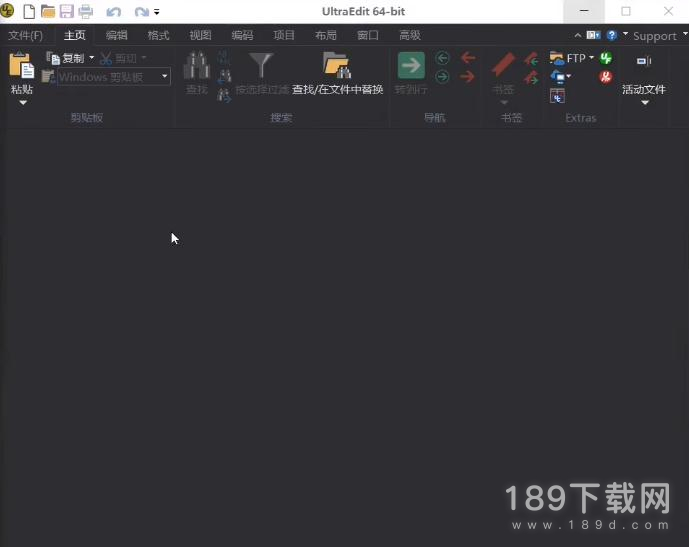Click the open folder icon in quick access toolbar

[47, 12]
